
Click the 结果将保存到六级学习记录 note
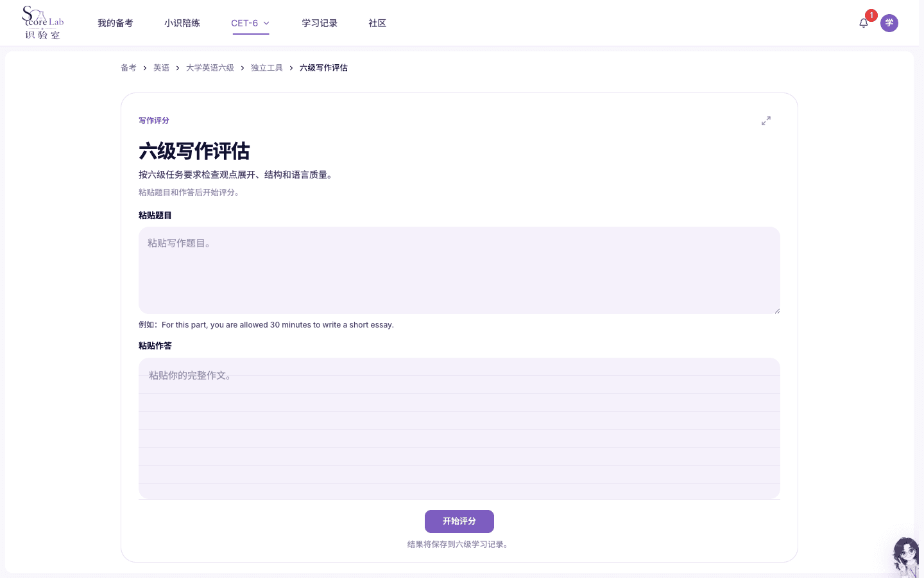pos(459,545)
